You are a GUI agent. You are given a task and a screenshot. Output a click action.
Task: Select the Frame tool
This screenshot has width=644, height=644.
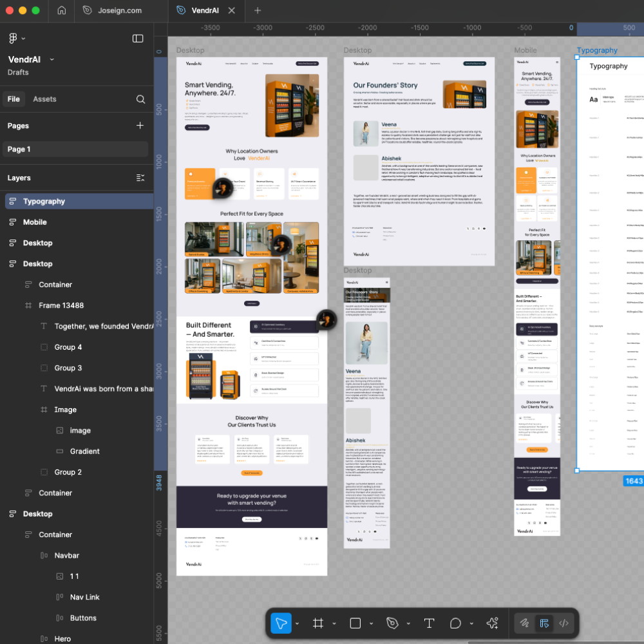click(317, 623)
